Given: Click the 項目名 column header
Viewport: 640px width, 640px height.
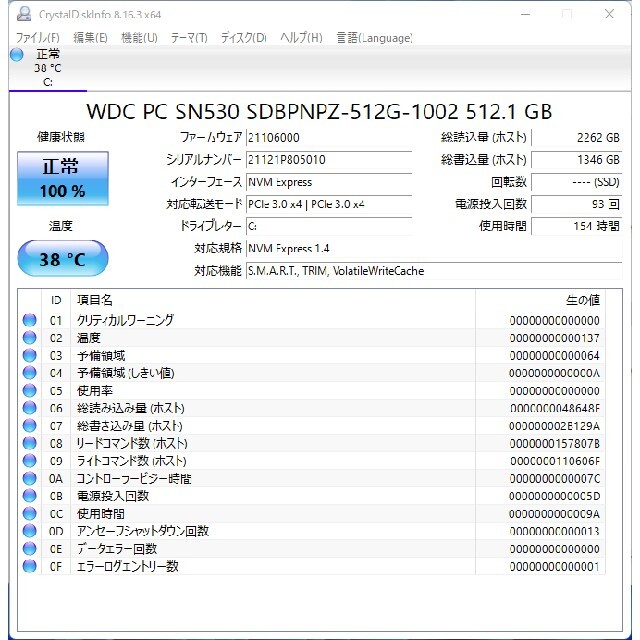Looking at the screenshot, I should tap(273, 300).
